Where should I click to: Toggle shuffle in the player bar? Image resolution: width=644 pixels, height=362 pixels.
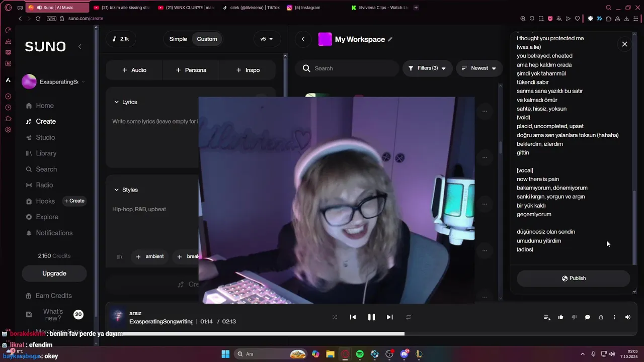pos(335,317)
